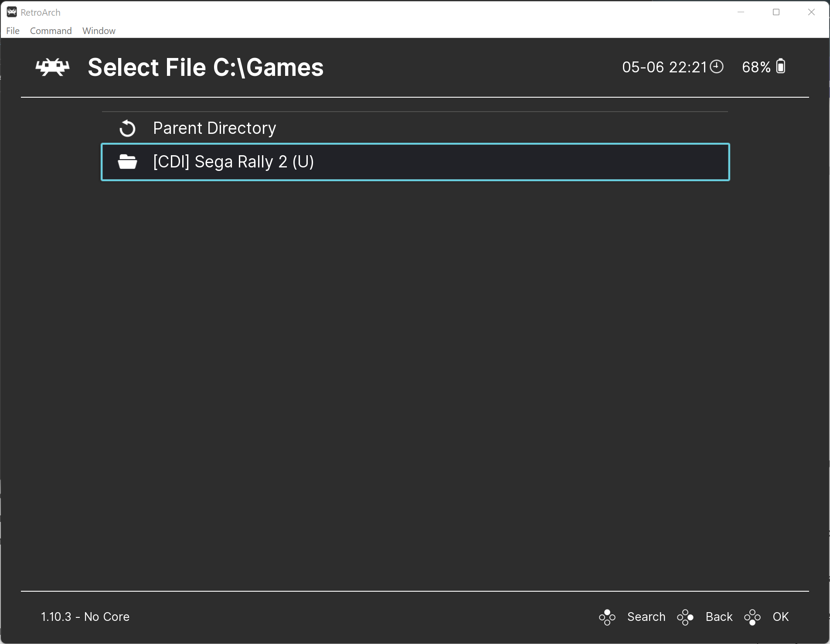Screen dimensions: 830x644
Task: Go to Parent Directory entry
Action: (415, 128)
